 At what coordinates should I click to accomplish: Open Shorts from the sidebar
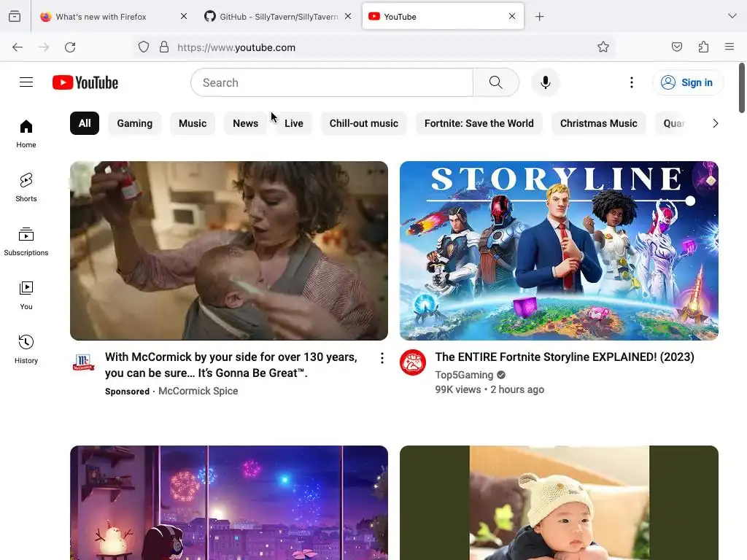26,187
